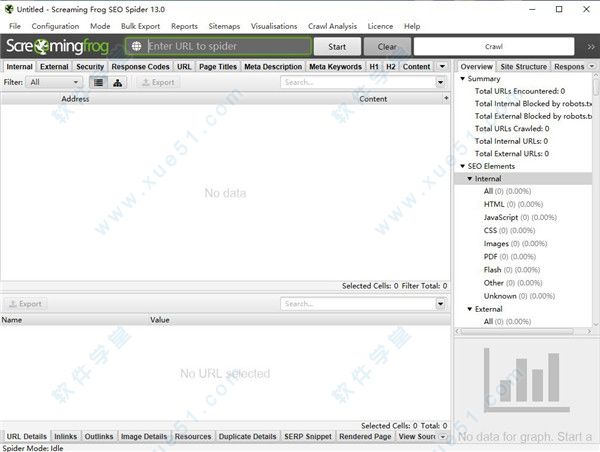Open the Rendered Page tab
Viewport: 600px width, 452px height.
tap(365, 436)
